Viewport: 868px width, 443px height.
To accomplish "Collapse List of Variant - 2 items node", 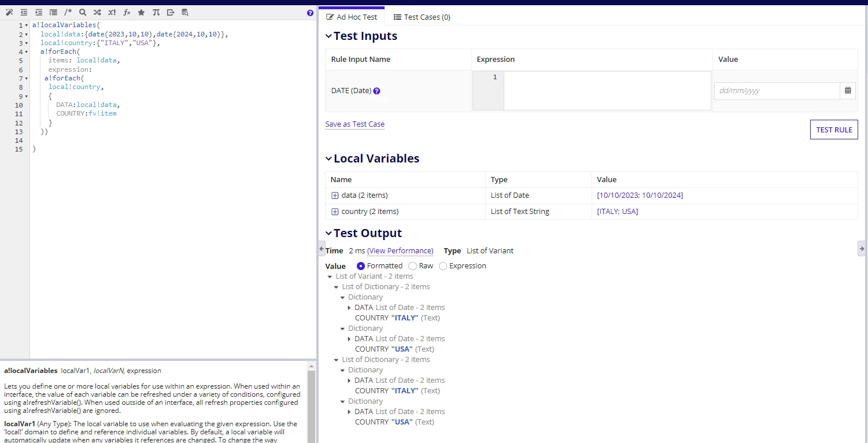I will coord(330,277).
